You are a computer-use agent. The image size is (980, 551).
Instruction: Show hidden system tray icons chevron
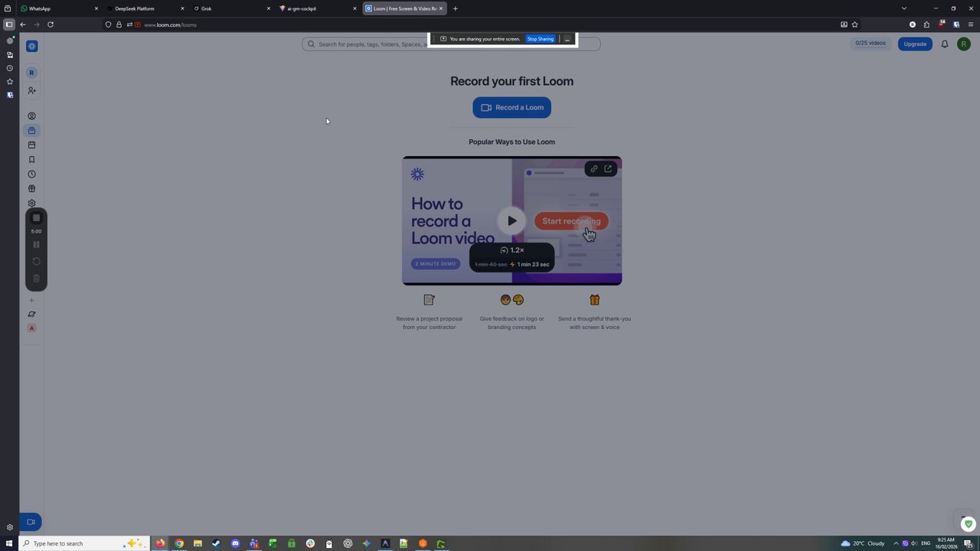[x=896, y=543]
